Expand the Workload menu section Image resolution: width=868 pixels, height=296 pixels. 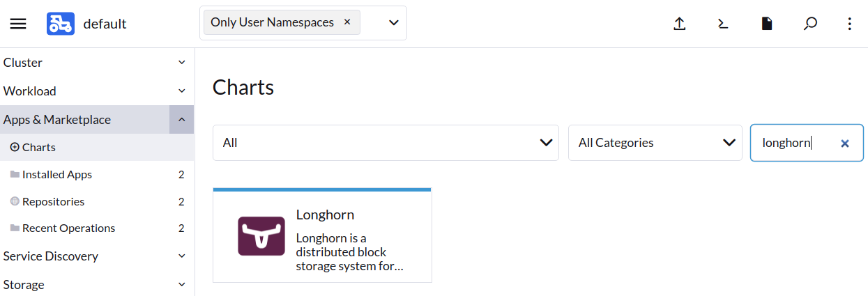pyautogui.click(x=97, y=91)
